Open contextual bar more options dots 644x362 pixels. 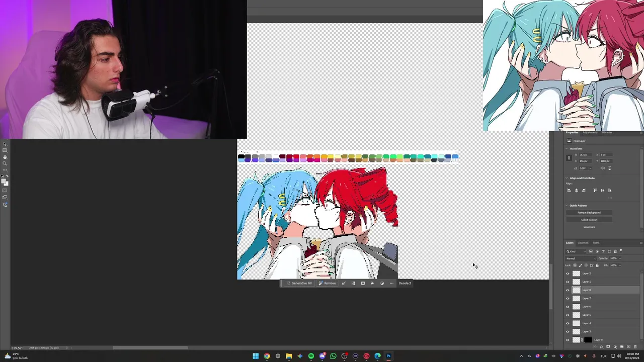pyautogui.click(x=391, y=283)
